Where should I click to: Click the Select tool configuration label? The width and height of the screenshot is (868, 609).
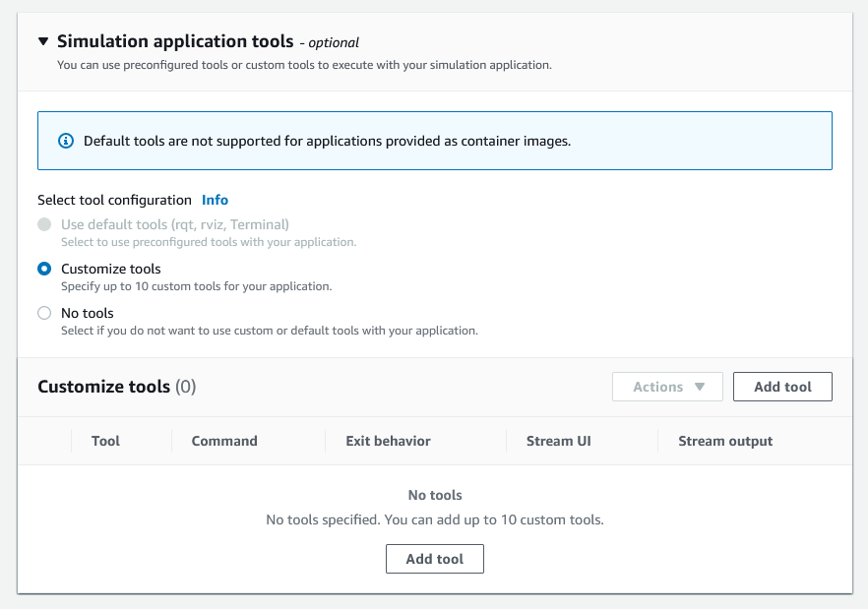point(114,200)
